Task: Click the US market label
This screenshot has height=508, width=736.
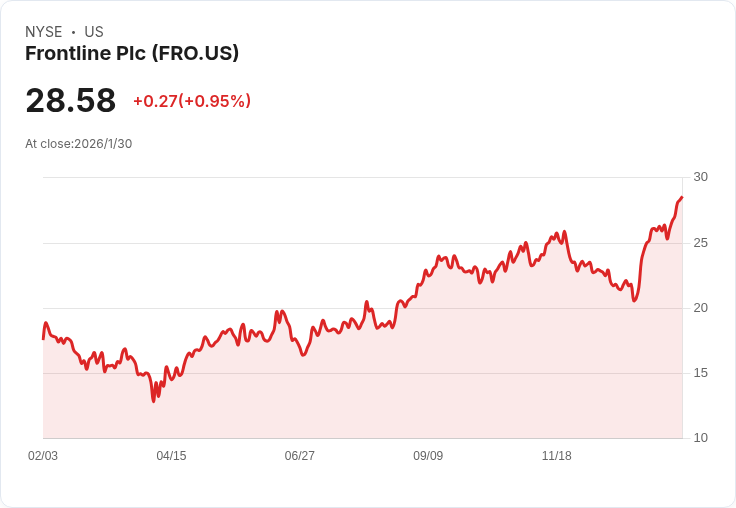Action: pos(94,32)
